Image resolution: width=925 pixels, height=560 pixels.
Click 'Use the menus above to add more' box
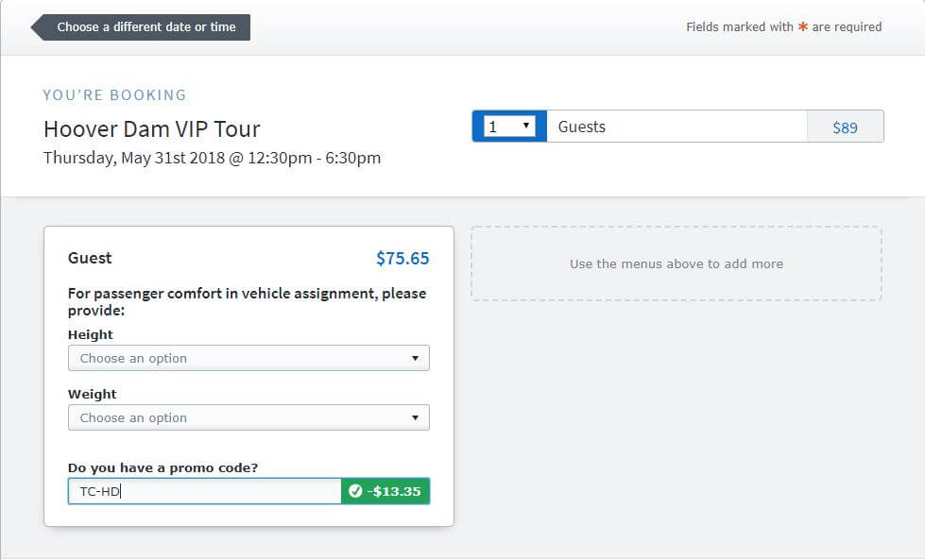(677, 263)
